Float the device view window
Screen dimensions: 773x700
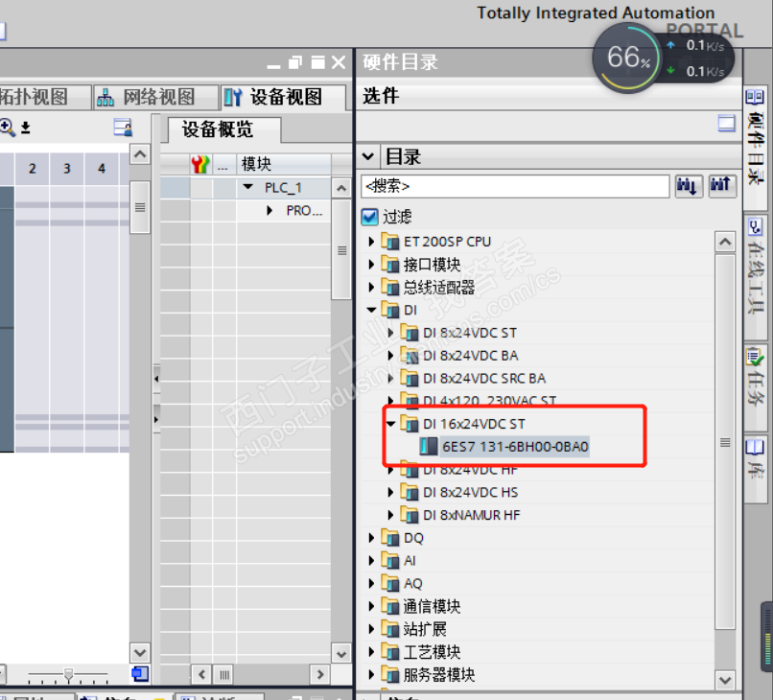(x=294, y=62)
